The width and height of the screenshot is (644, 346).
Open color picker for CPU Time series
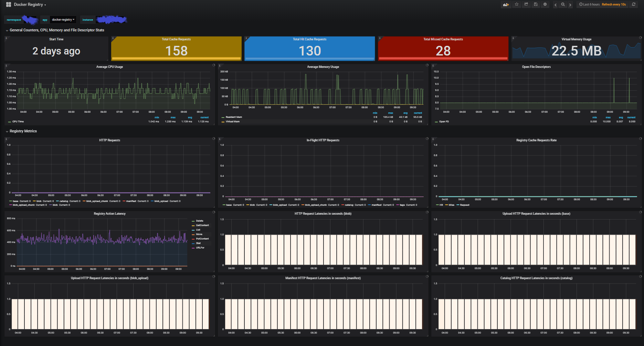(x=10, y=122)
